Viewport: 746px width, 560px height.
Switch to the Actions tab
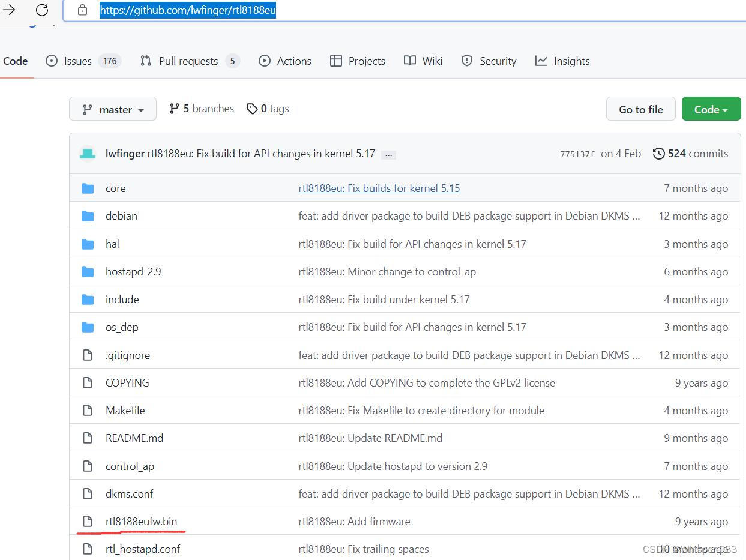pyautogui.click(x=285, y=61)
